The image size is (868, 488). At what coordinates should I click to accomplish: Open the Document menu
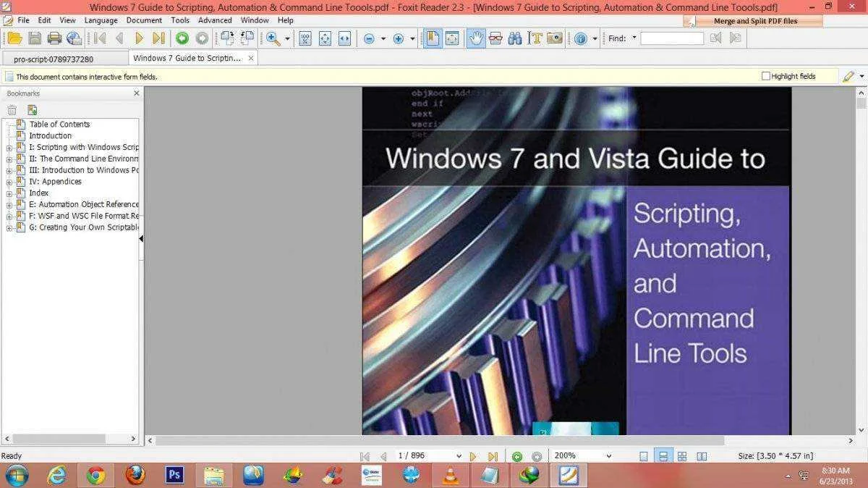point(144,20)
